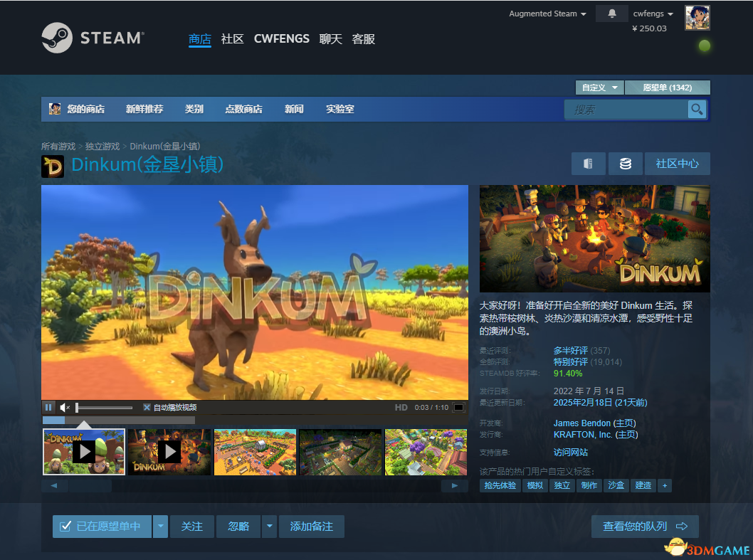Click the small avatar icon beside 您的商店
Screen dimensions: 753x560
point(55,109)
